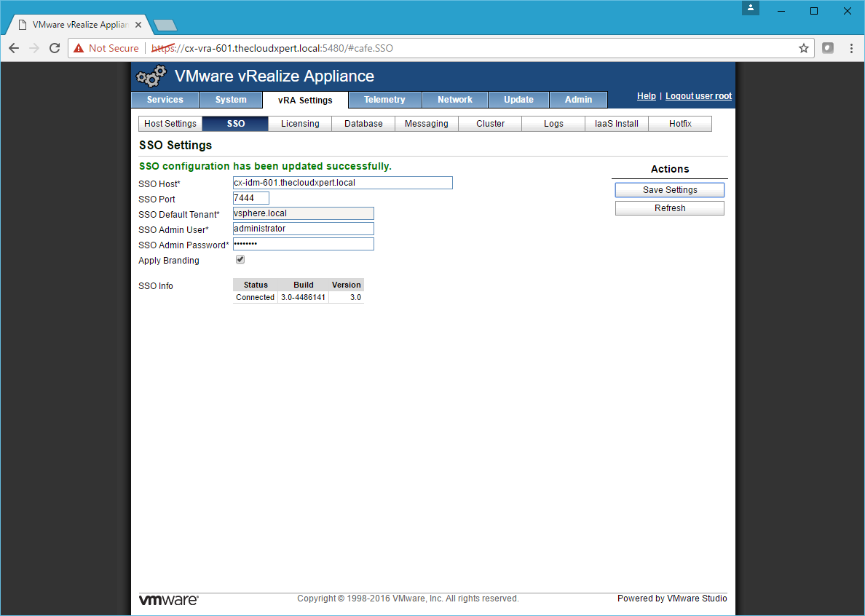Screen dimensions: 865x616
Task: Go to the Database sub-tab
Action: (363, 124)
